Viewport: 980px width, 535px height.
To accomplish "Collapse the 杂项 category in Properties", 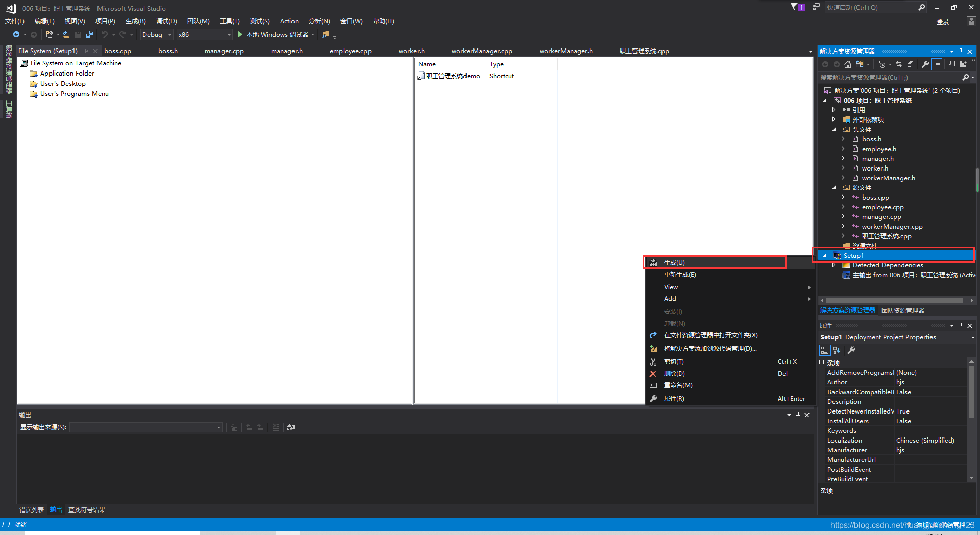I will pyautogui.click(x=822, y=362).
